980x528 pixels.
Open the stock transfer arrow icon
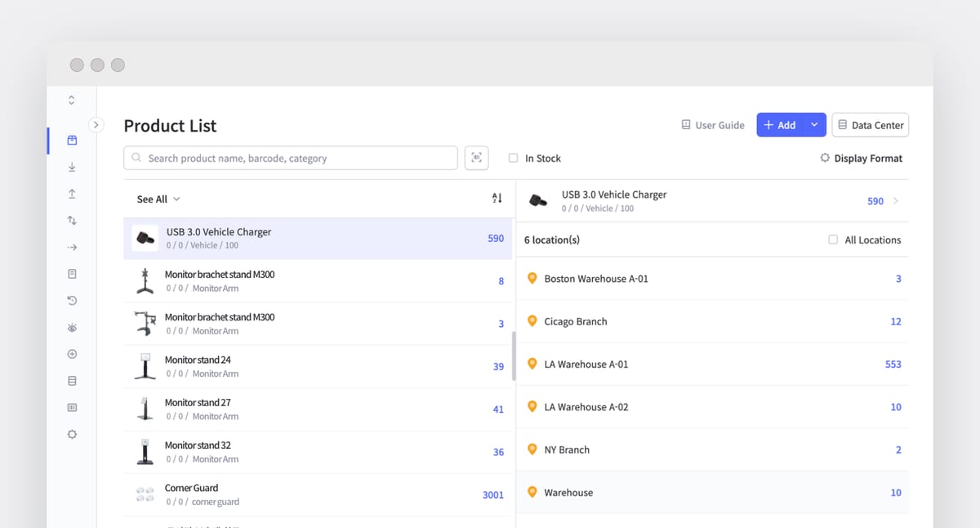(x=72, y=246)
